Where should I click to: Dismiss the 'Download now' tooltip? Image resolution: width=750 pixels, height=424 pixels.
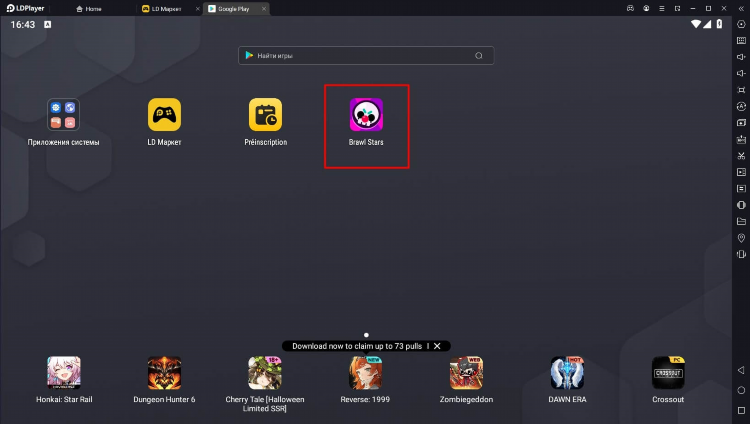coord(437,346)
